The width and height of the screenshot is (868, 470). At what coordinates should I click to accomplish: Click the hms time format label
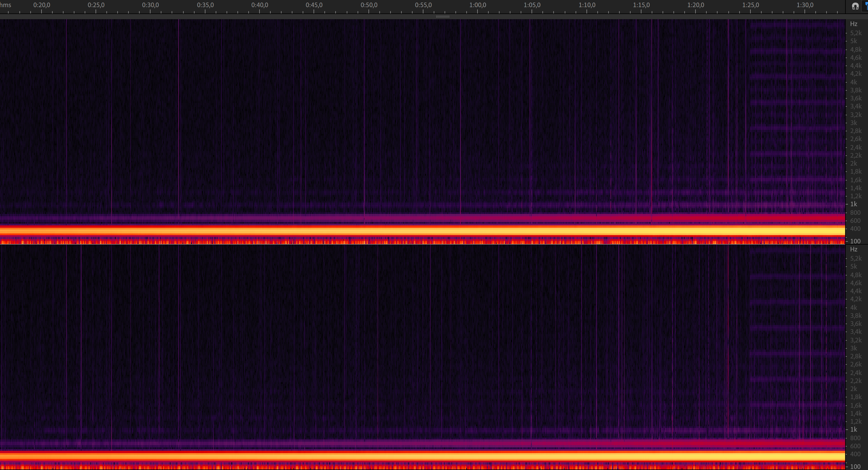[x=5, y=5]
